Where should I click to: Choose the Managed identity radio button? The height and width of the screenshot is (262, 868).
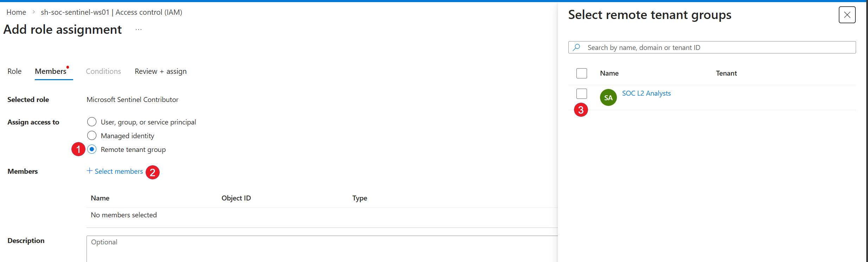click(92, 135)
